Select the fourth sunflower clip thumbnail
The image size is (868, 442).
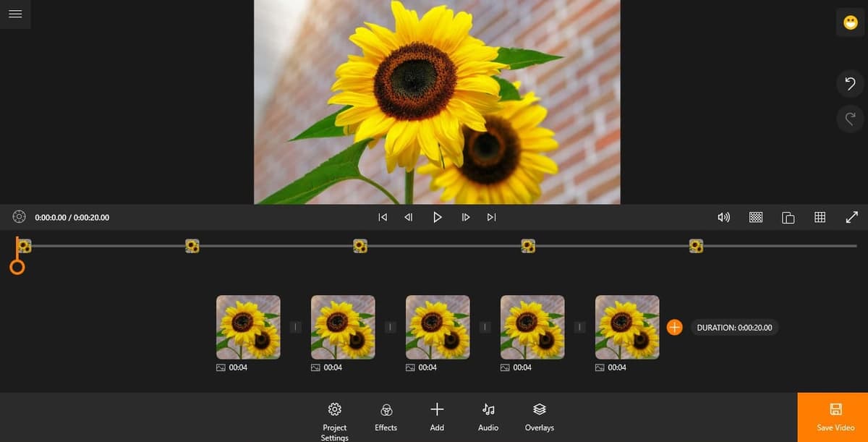point(532,327)
